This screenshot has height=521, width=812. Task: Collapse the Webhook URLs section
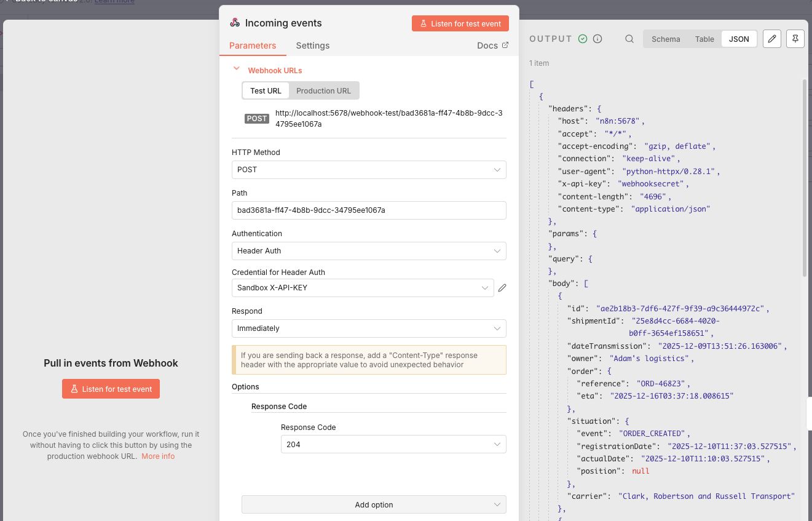click(x=236, y=70)
